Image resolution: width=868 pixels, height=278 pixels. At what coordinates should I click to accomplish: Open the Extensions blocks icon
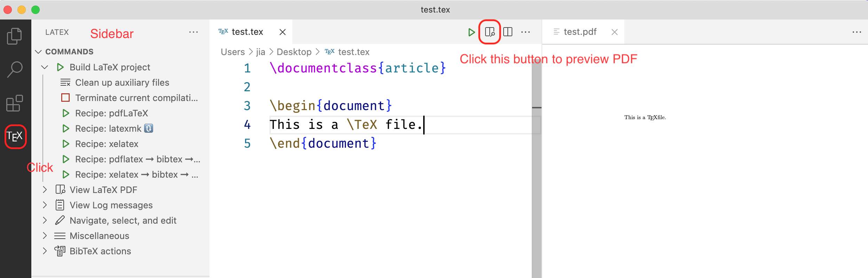[15, 103]
